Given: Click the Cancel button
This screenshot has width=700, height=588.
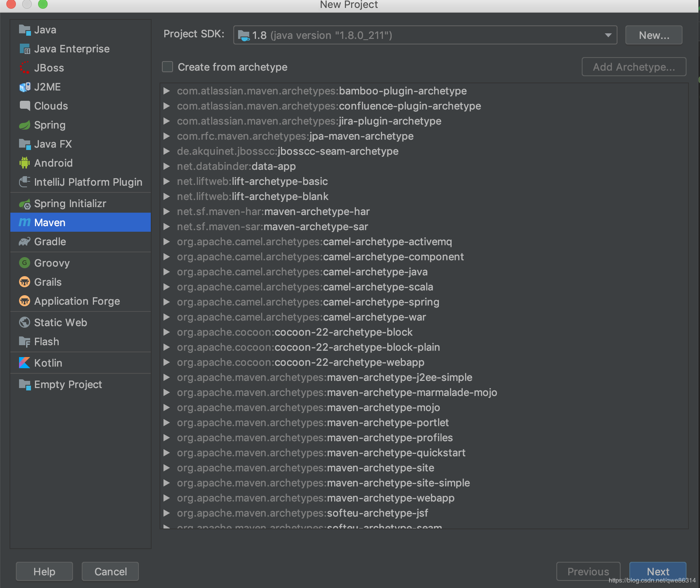Looking at the screenshot, I should click(110, 571).
